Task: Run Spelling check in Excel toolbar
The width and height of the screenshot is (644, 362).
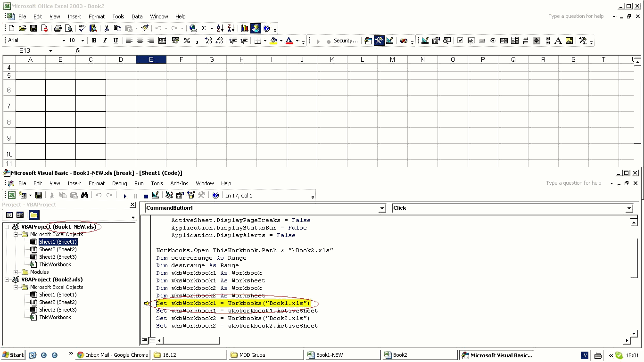Action: pyautogui.click(x=82, y=28)
